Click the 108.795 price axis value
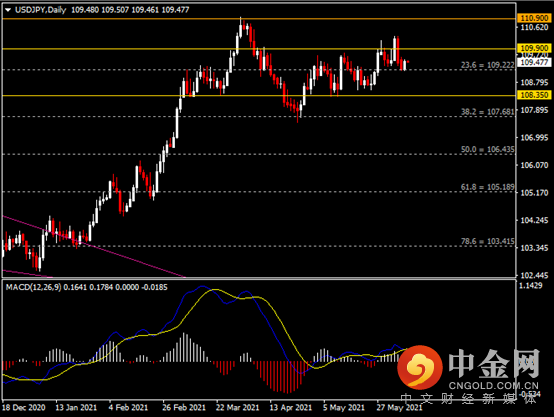 [534, 83]
